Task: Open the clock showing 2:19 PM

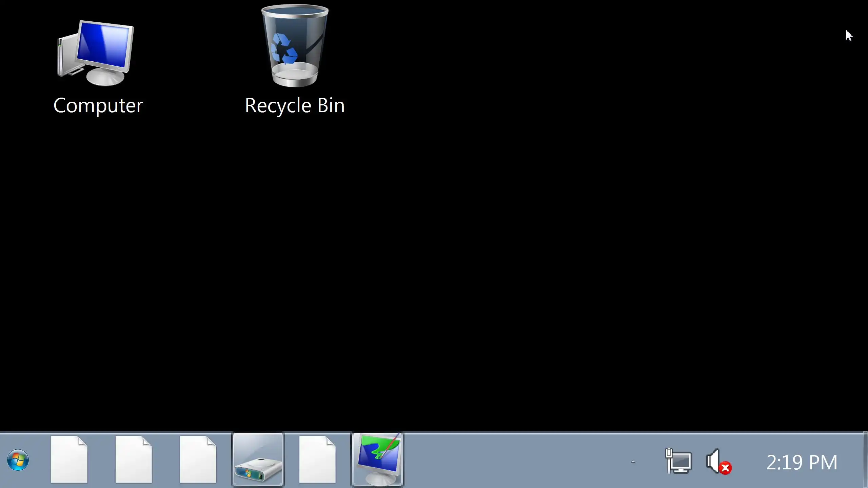Action: 802,462
